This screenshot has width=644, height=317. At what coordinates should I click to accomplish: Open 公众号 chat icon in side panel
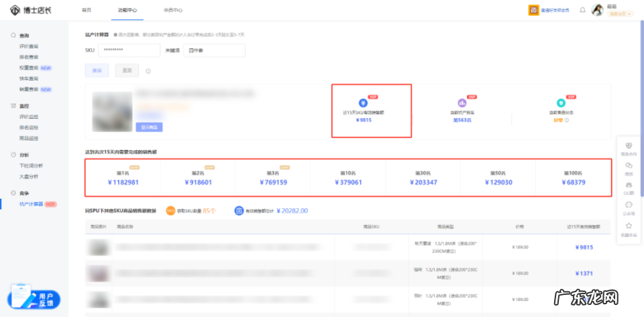click(x=629, y=205)
